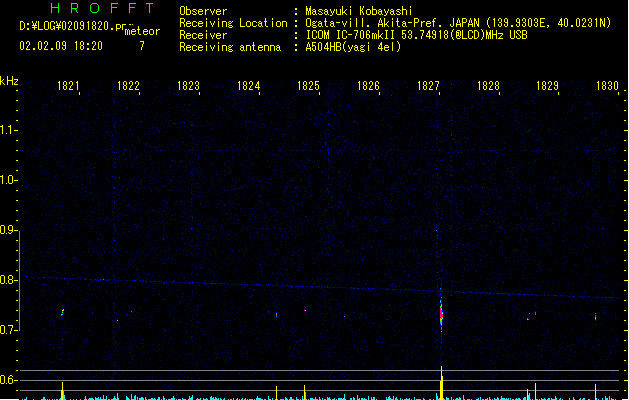Viewport: 629px width, 400px height.
Task: Click the tallest yellow intensity spike near 1827
Action: coord(442,382)
